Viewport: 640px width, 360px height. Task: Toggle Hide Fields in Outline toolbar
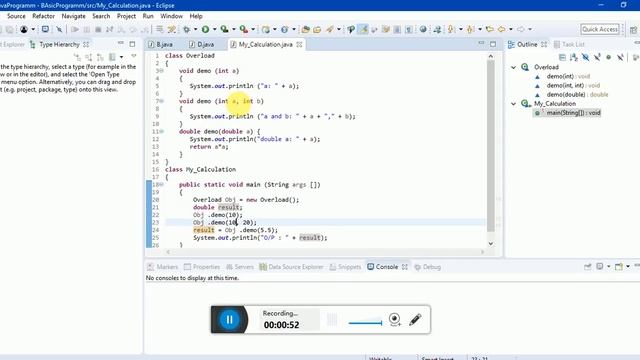tap(585, 57)
